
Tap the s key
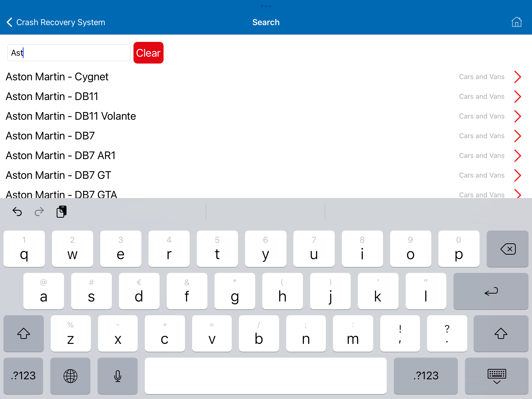pos(91,291)
